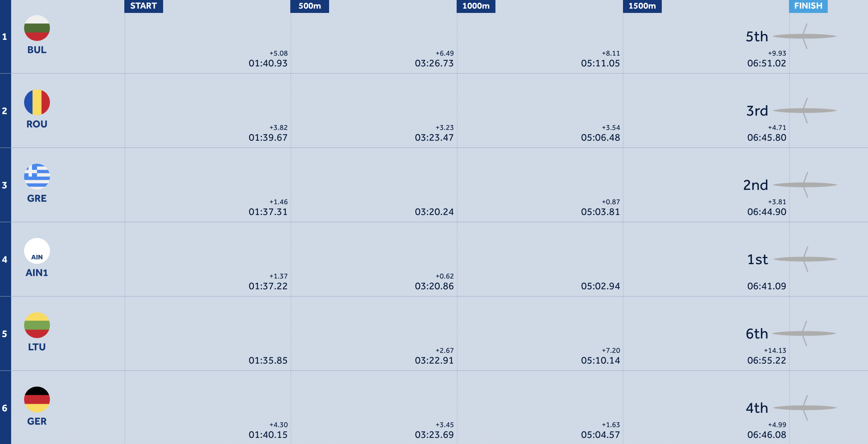
Task: Select the Lithuania flag icon
Action: pyautogui.click(x=37, y=325)
